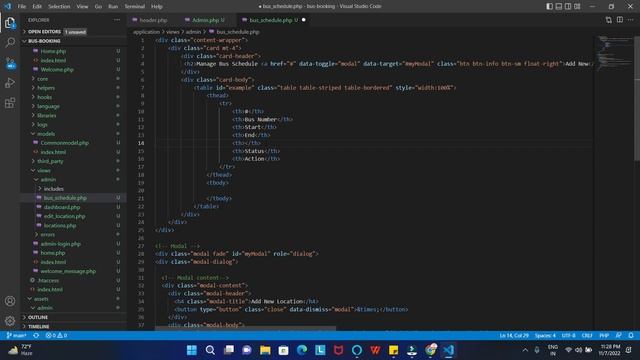Open the Accounts menu icon
This screenshot has height=360, width=640.
pyautogui.click(x=10, y=301)
